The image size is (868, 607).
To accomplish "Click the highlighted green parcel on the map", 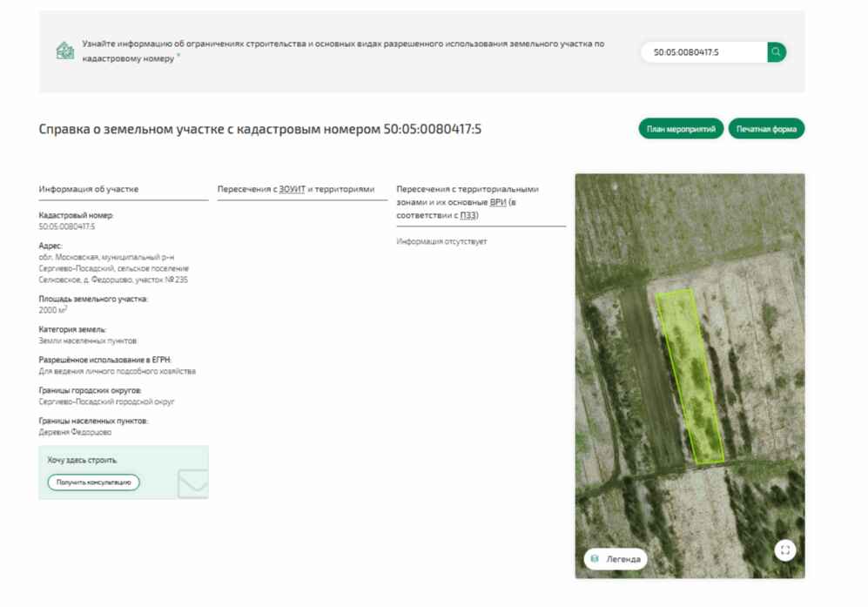I will click(x=690, y=375).
